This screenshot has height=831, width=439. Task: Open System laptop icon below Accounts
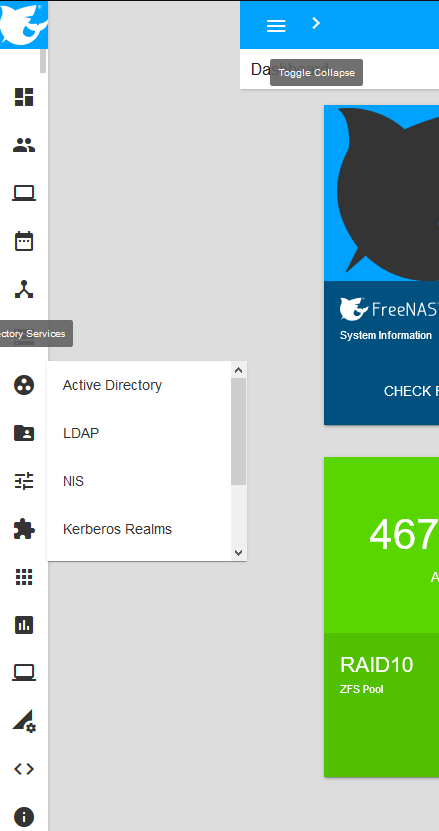pos(24,193)
